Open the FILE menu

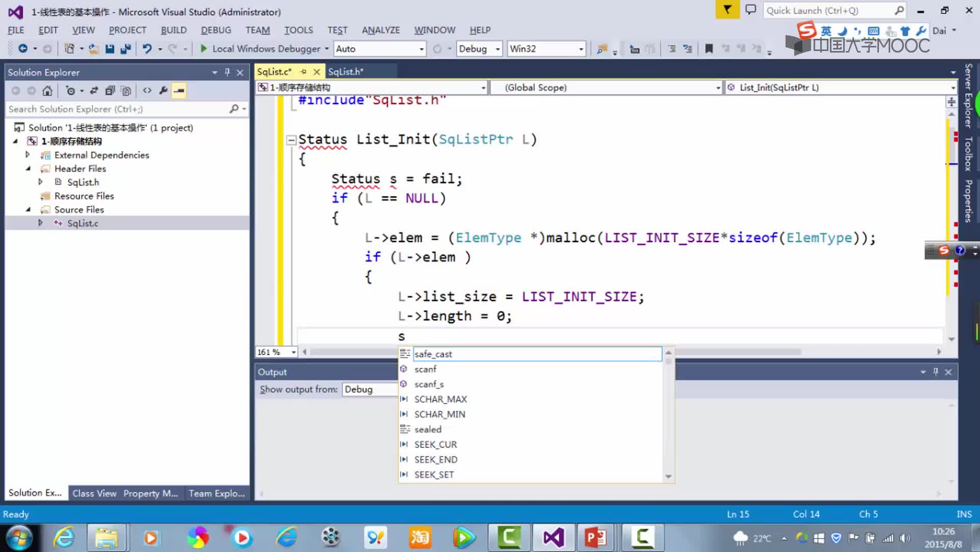click(x=16, y=30)
